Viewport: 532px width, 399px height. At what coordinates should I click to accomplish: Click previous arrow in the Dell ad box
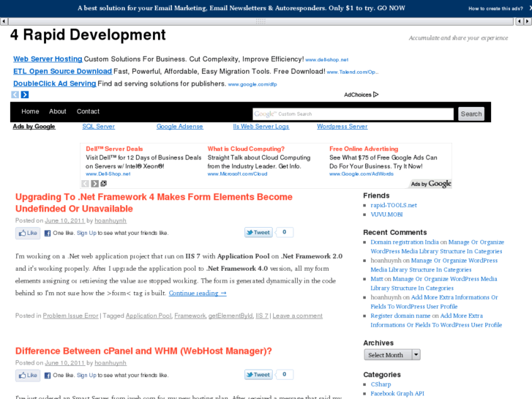(85, 184)
